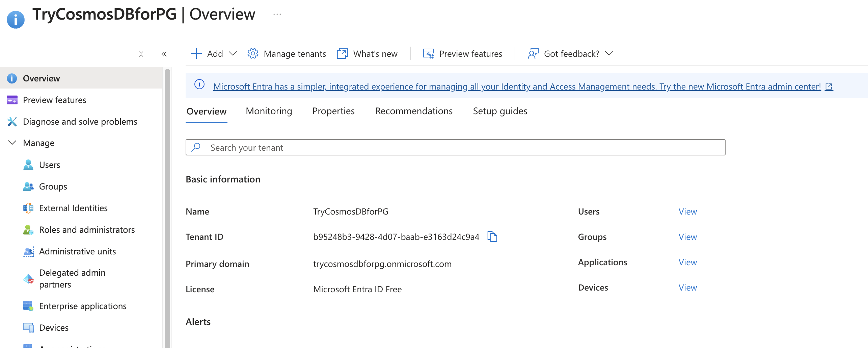Image resolution: width=868 pixels, height=348 pixels.
Task: Click the sidebar Devices monitor icon
Action: pos(28,328)
